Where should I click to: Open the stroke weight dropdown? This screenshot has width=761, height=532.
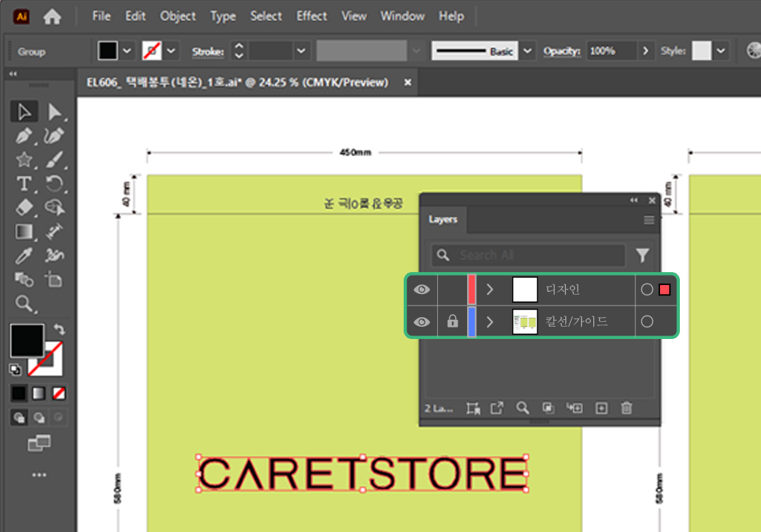pos(301,51)
